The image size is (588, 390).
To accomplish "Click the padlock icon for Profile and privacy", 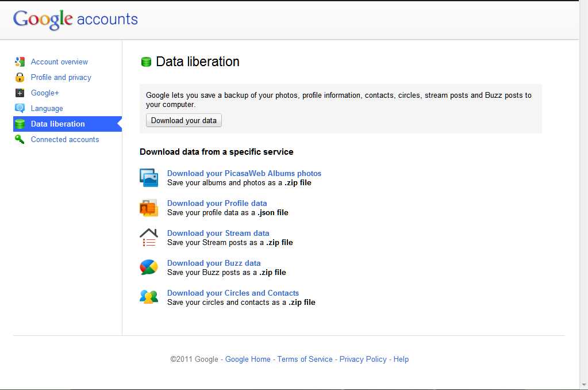I will 20,78.
